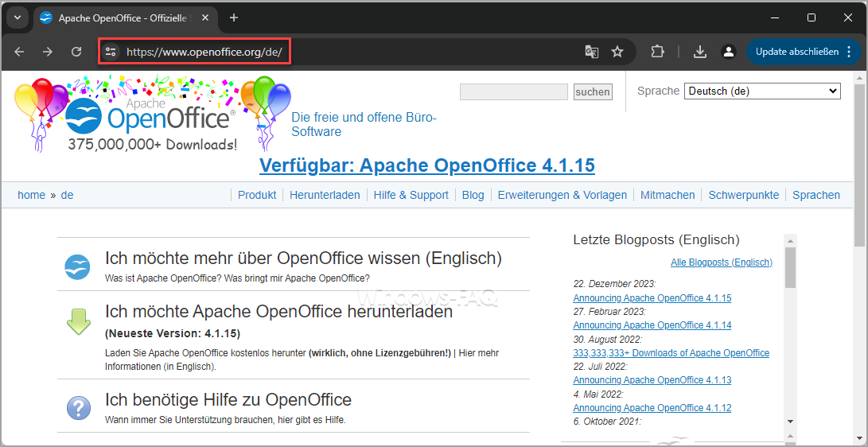The width and height of the screenshot is (868, 447).
Task: Click the green download arrow icon
Action: pyautogui.click(x=78, y=321)
